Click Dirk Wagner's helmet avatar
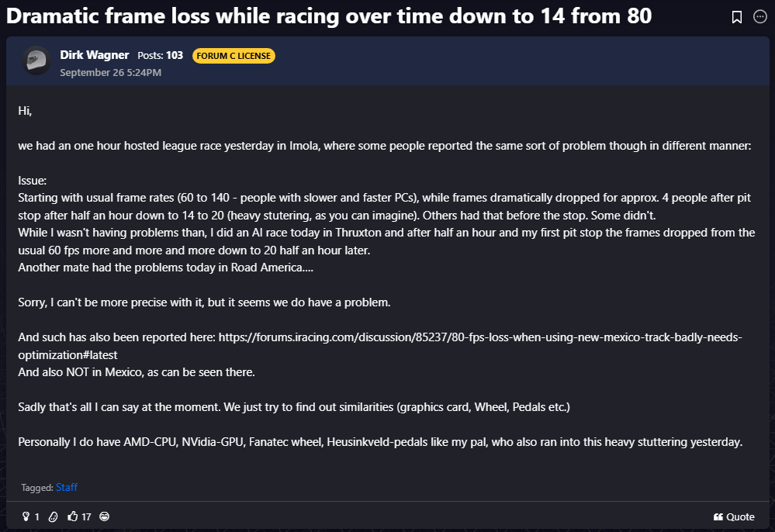Viewport: 775px width, 532px height. click(x=36, y=61)
